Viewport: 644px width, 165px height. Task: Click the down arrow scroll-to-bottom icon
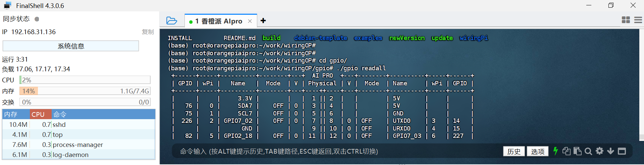(611, 151)
